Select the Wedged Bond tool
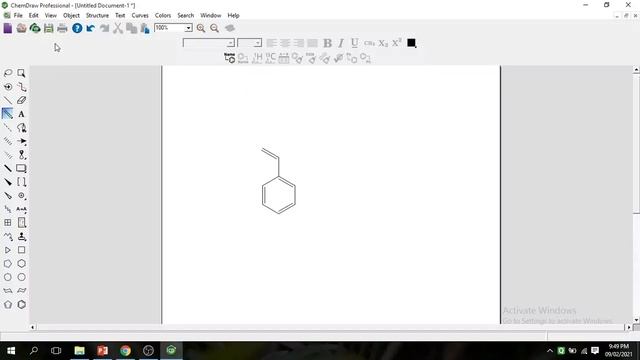This screenshot has width=640, height=360. tap(8, 182)
